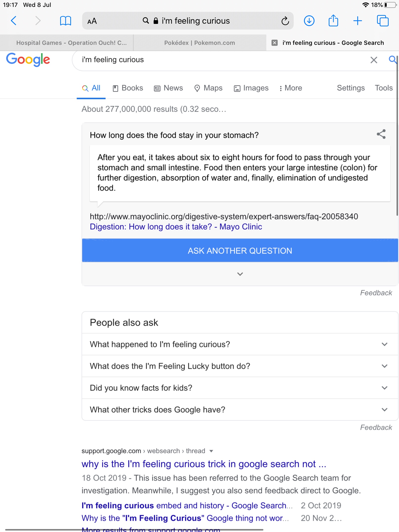Viewport: 399px width, 532px height.
Task: Expand the chevron below Ask Another Question
Action: pyautogui.click(x=240, y=274)
